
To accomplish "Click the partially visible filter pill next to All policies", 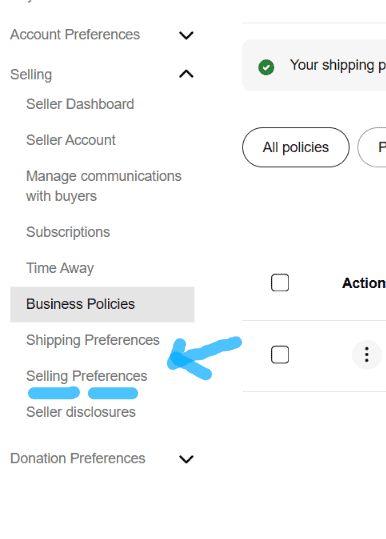I will point(372,147).
